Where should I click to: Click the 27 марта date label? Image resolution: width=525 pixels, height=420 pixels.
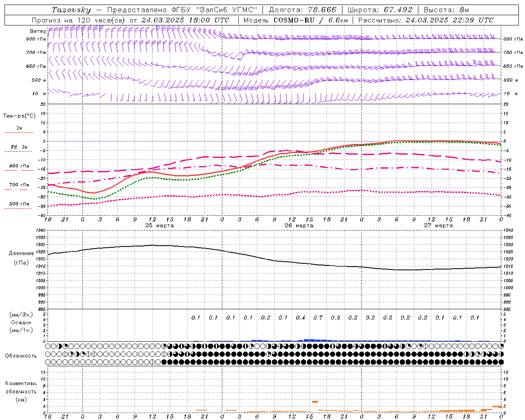point(438,226)
